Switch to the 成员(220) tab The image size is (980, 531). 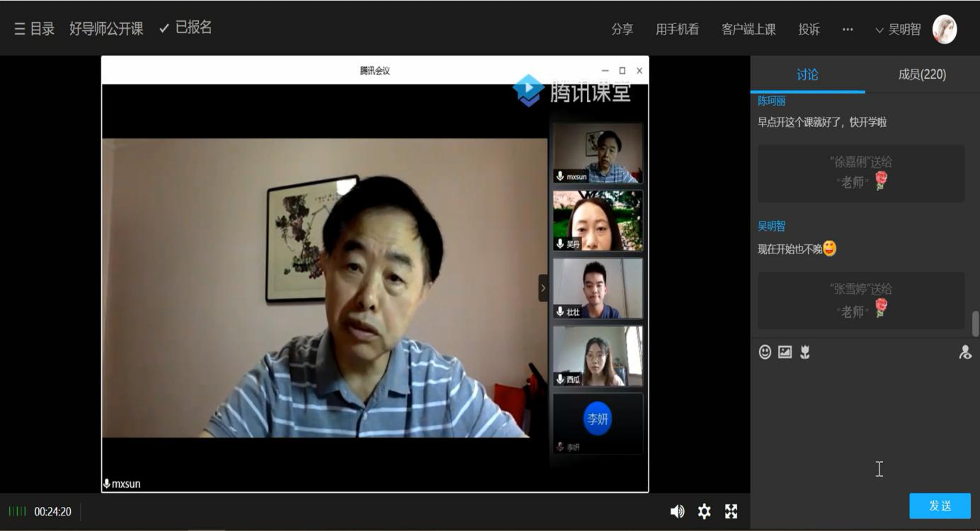click(922, 74)
